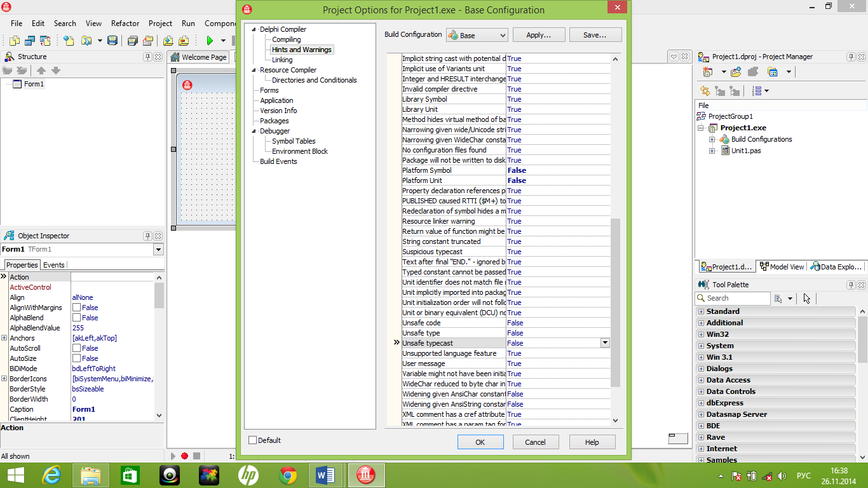This screenshot has height=488, width=868.
Task: Open Build Configuration Base dropdown
Action: pyautogui.click(x=477, y=35)
